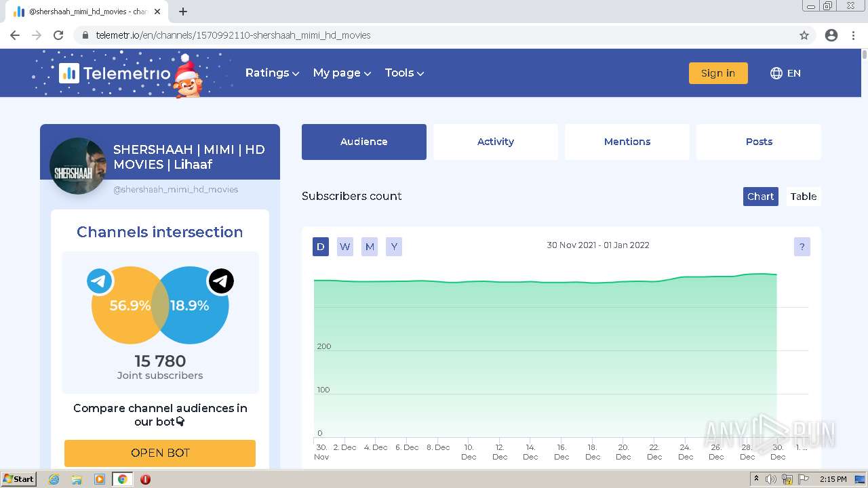Screen dimensions: 868x488
Task: Open the Windows Start menu
Action: tap(19, 479)
